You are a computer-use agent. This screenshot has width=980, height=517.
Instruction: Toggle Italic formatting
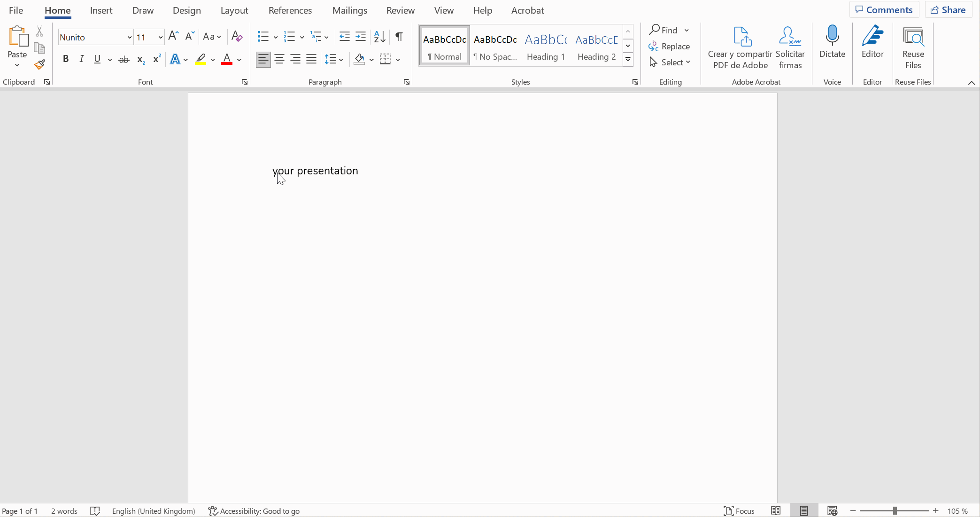tap(82, 59)
